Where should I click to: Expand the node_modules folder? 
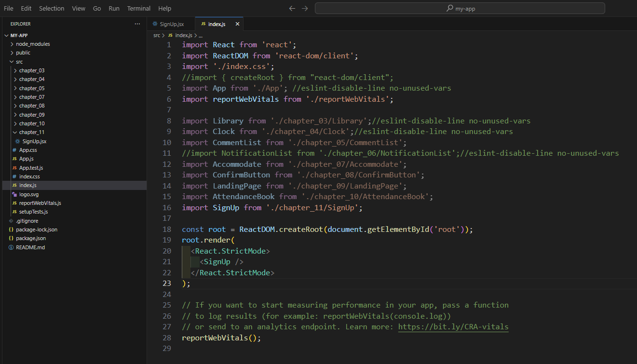(32, 44)
